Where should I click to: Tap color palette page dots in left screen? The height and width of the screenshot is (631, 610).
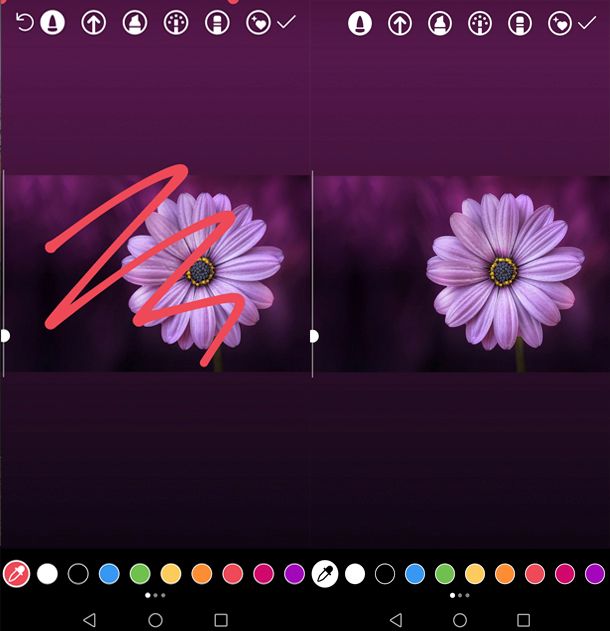pos(155,595)
